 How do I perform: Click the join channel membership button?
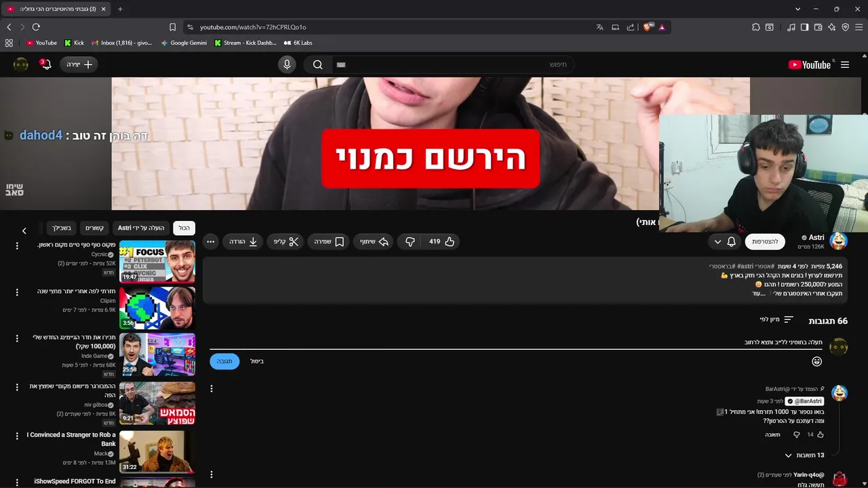tap(765, 241)
